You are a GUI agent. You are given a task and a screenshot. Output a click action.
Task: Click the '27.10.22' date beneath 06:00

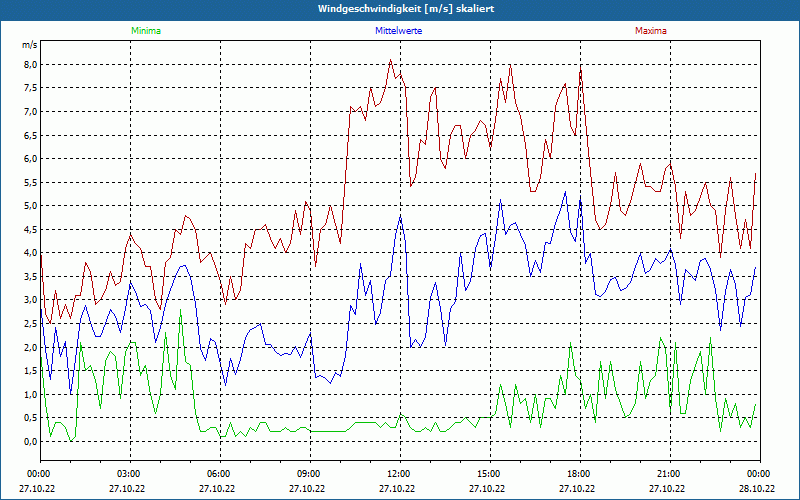pos(217,488)
